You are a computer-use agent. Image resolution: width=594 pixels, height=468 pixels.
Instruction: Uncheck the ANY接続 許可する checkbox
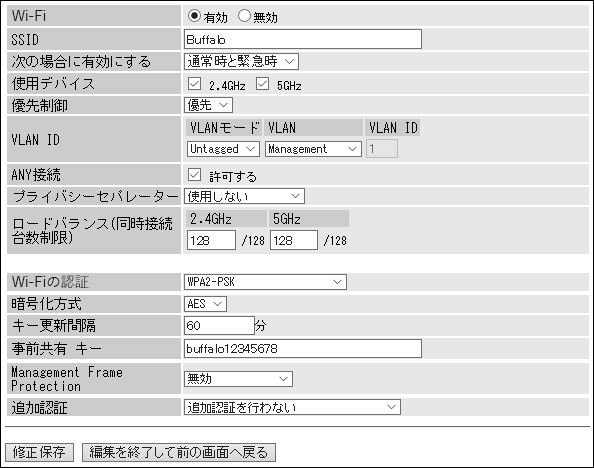click(194, 175)
